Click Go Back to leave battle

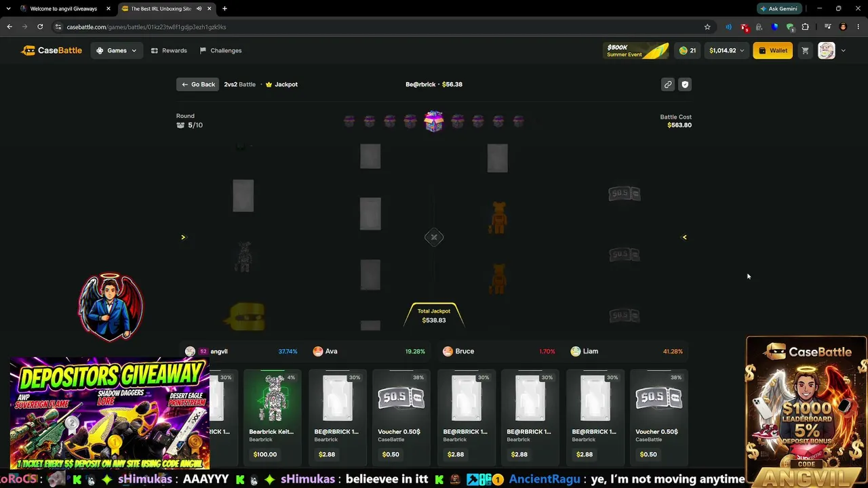(198, 84)
